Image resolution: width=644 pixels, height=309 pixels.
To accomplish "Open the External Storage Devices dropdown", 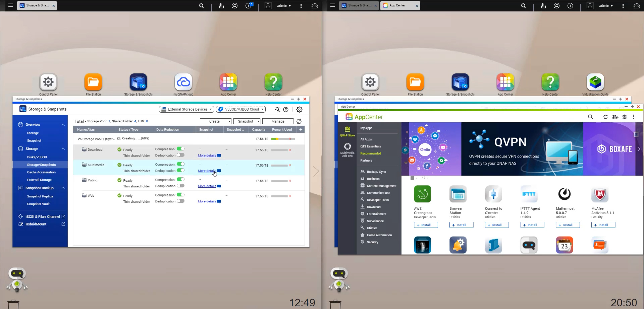I will [x=186, y=109].
